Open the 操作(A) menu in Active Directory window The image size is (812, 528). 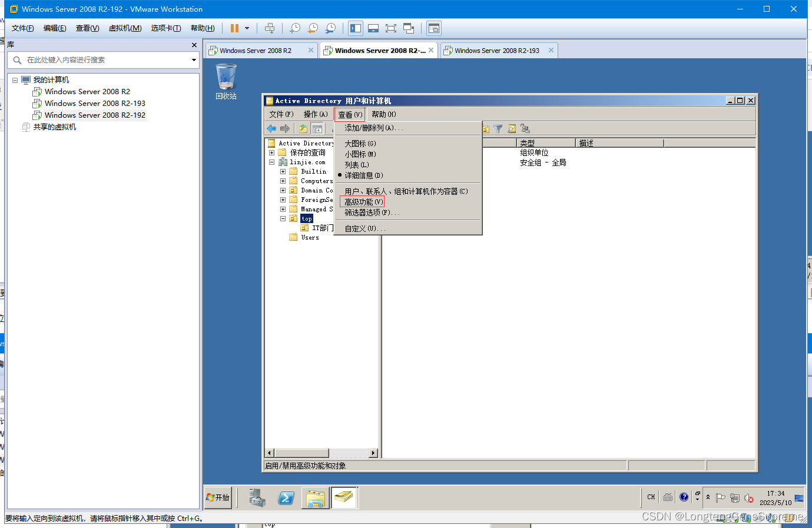(x=316, y=114)
